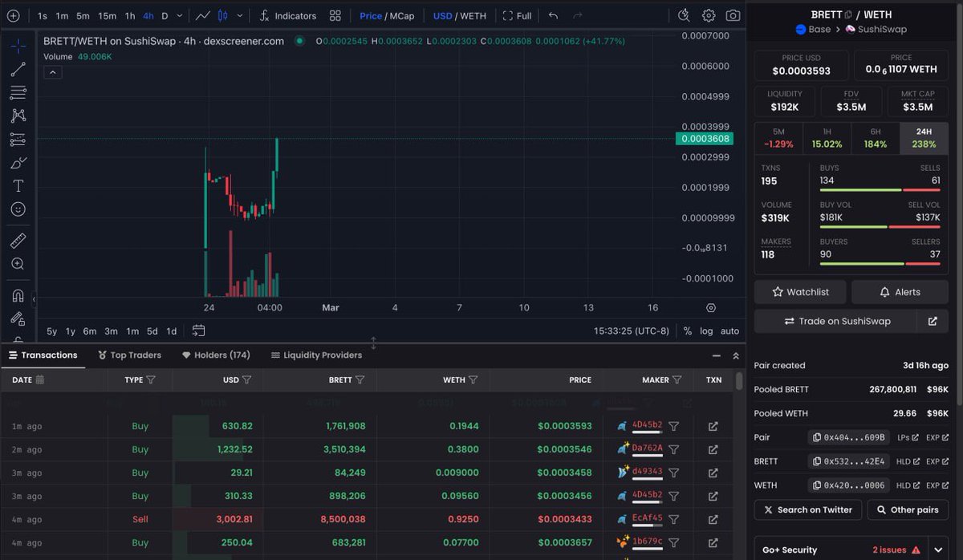
Task: Filter transactions by BRETT column
Action: pyautogui.click(x=360, y=379)
